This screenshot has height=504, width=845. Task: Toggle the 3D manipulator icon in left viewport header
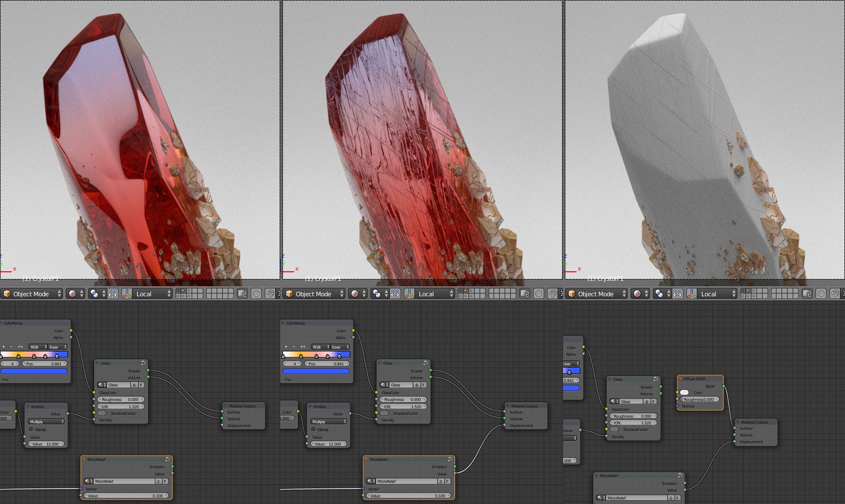126,293
